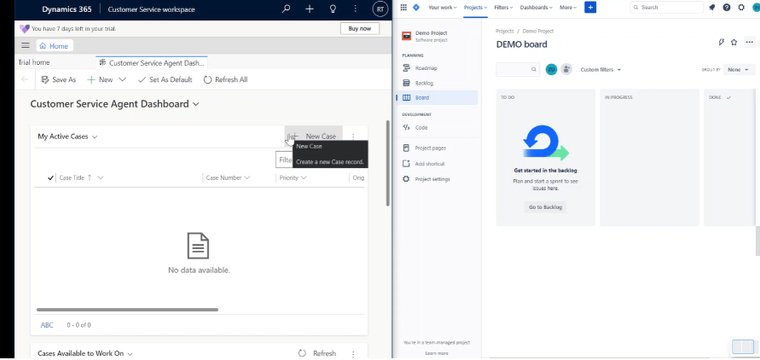Open the Jira app switcher grid icon

pyautogui.click(x=403, y=7)
